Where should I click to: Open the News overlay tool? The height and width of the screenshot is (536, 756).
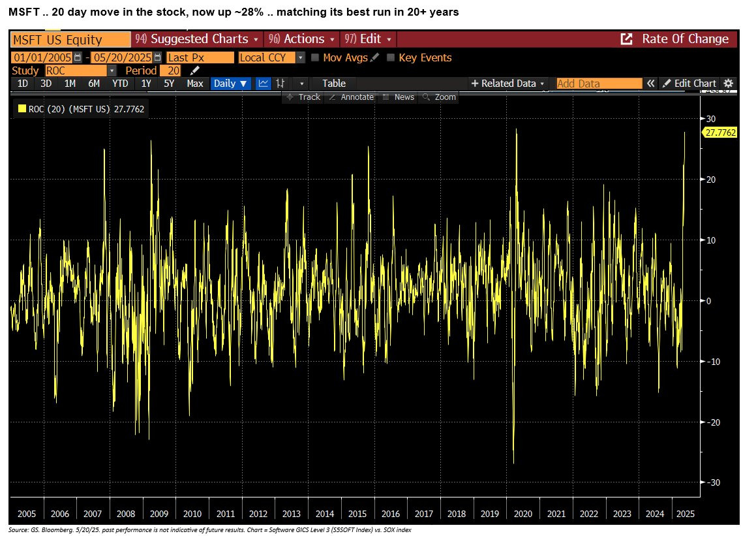point(399,97)
